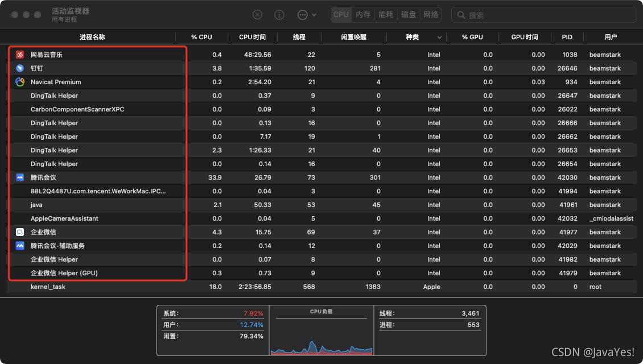This screenshot has height=364, width=643.
Task: Click the Navicat Premium app icon
Action: click(20, 82)
